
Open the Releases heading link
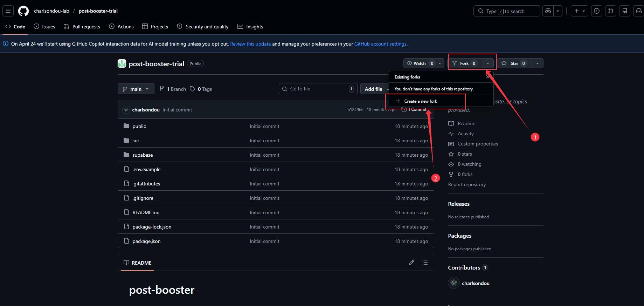point(459,204)
